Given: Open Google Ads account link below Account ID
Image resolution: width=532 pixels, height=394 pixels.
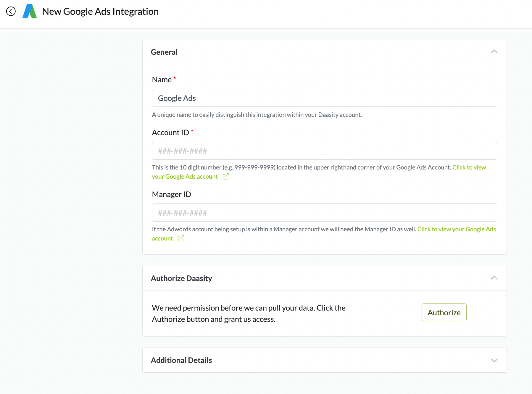Looking at the screenshot, I should tap(185, 177).
